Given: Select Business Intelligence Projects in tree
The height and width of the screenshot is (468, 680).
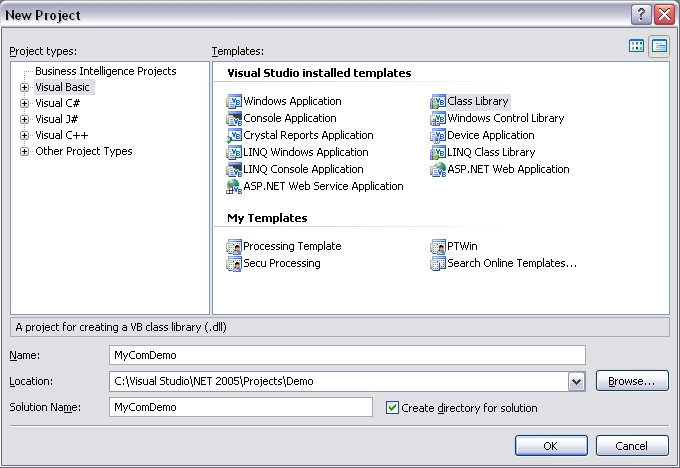Looking at the screenshot, I should [106, 71].
